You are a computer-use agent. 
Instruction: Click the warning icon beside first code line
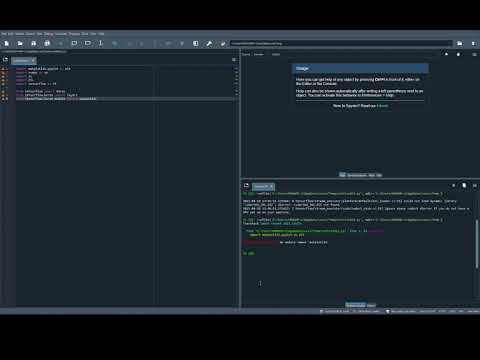(x=3, y=69)
